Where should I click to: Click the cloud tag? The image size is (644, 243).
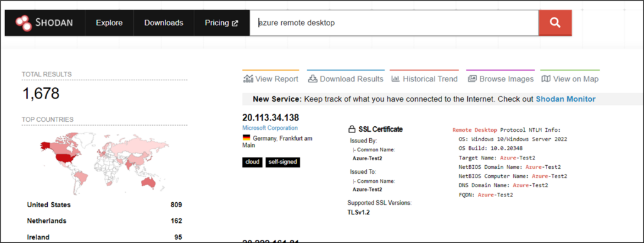pyautogui.click(x=252, y=162)
